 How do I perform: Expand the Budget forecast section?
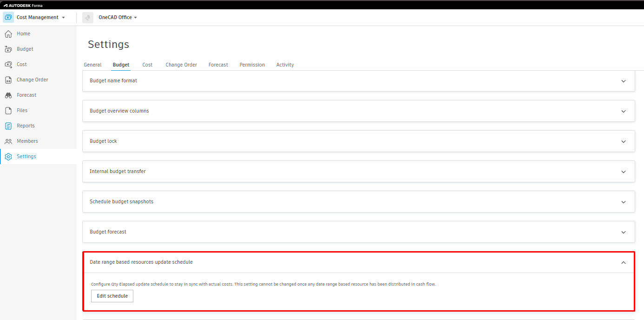pos(624,232)
